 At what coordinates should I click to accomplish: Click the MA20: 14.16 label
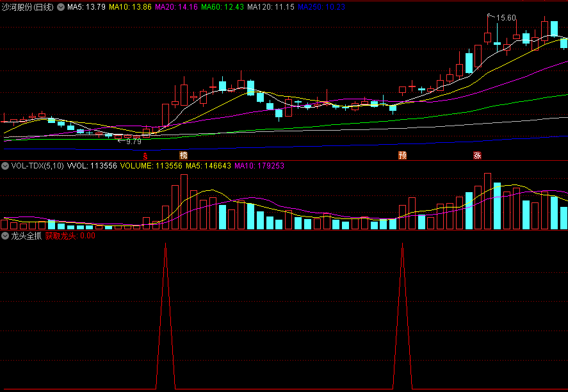176,7
